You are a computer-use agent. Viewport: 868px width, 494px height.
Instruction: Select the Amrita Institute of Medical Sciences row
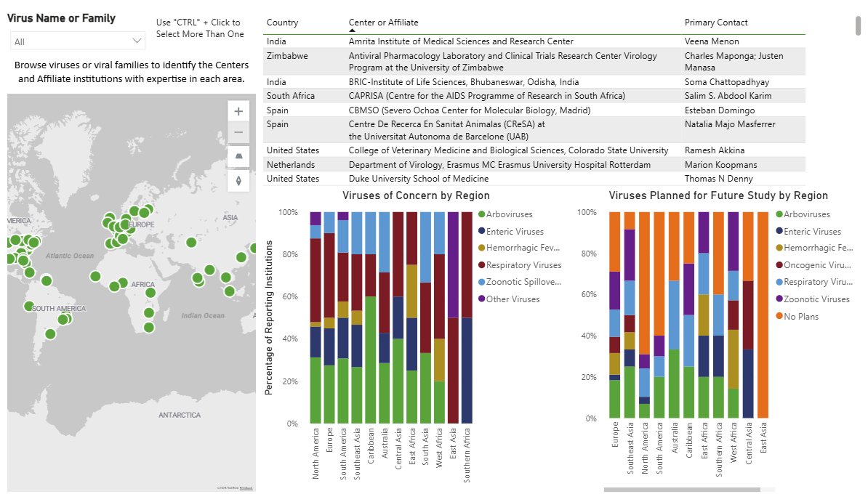(534, 41)
